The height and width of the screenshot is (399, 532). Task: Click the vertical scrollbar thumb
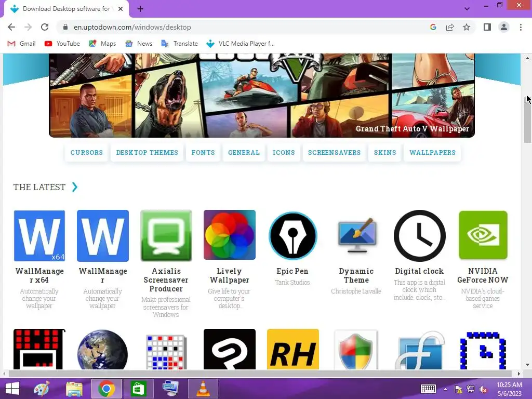pos(527,119)
